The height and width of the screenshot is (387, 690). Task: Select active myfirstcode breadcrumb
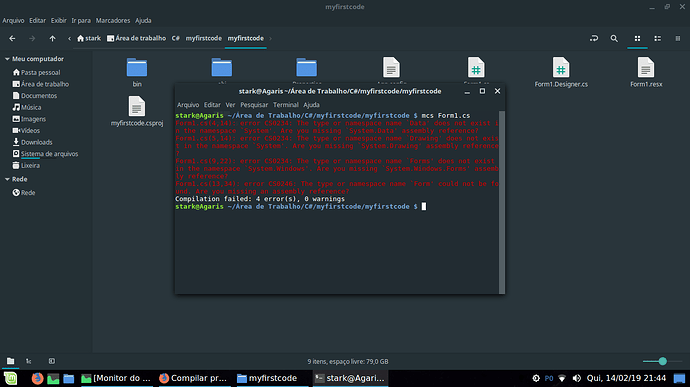246,38
